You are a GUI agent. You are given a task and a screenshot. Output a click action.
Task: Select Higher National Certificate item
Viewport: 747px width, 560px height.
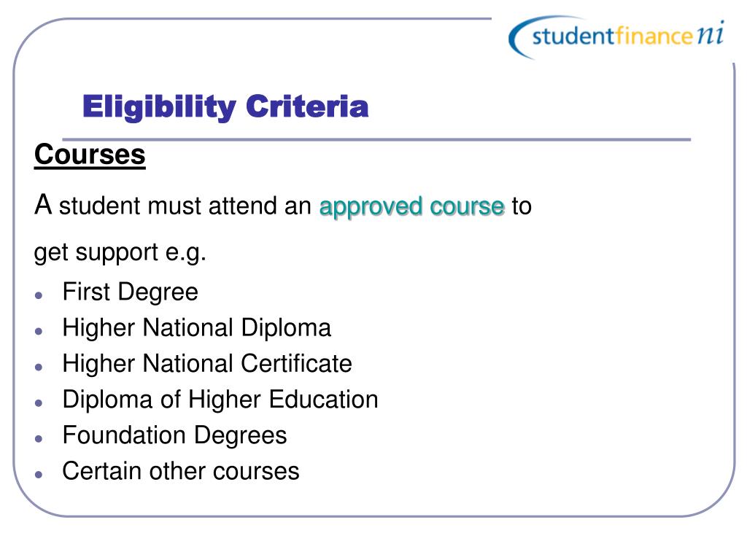(x=207, y=363)
